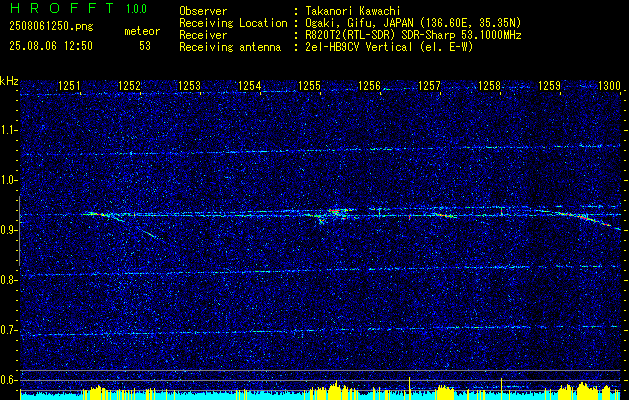The width and height of the screenshot is (629, 400).
Task: Click the file name 2508061250.png
Action: [x=51, y=27]
